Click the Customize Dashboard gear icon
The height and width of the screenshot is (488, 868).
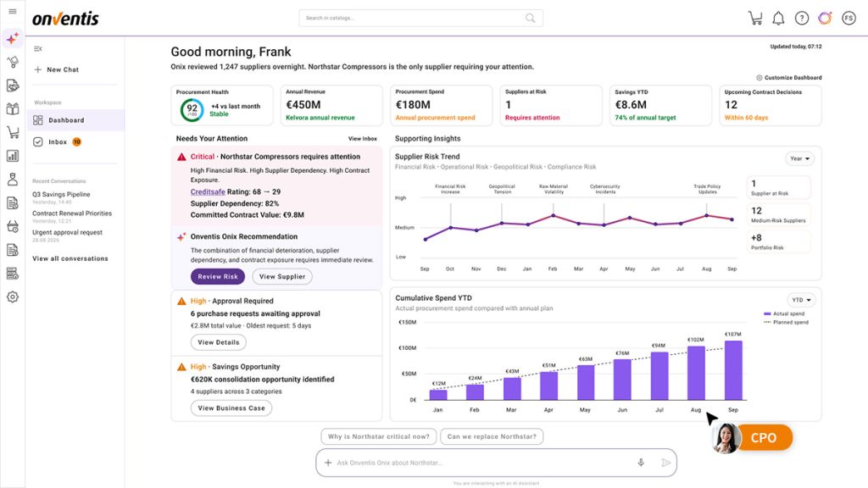[x=759, y=77]
